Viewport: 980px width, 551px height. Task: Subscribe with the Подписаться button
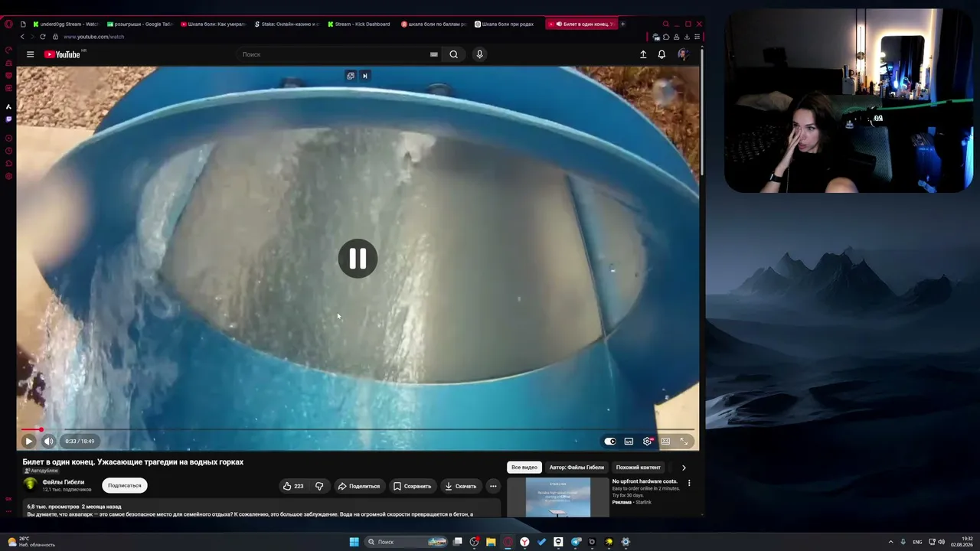(x=124, y=485)
